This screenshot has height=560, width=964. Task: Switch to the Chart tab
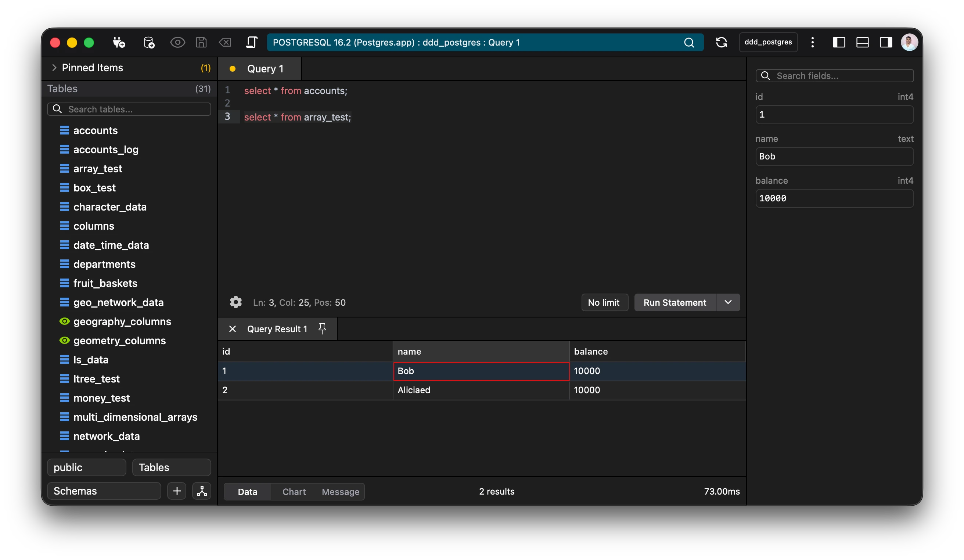click(x=294, y=492)
